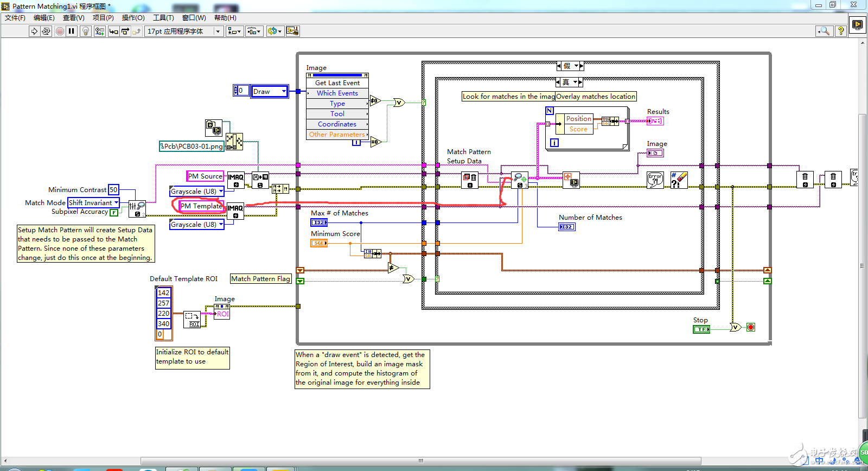Screen dimensions: 868x471
Task: Expand the Draw enum constant dropdown
Action: coord(284,92)
